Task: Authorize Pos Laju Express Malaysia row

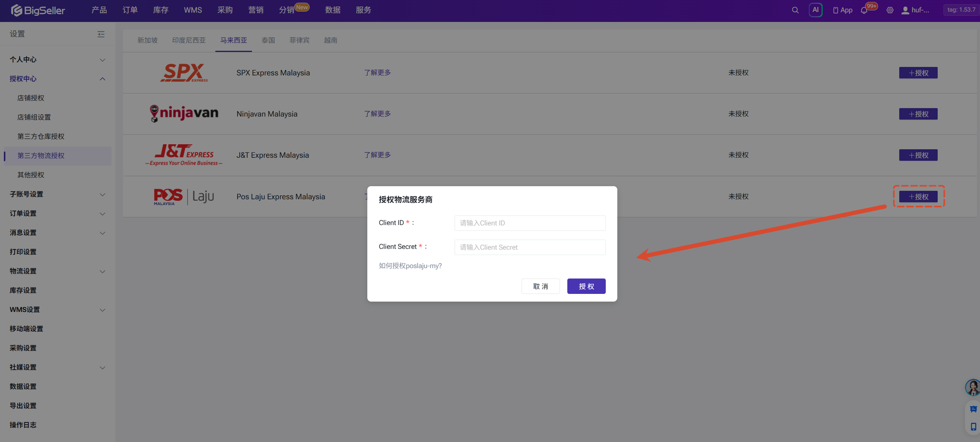Action: tap(918, 197)
